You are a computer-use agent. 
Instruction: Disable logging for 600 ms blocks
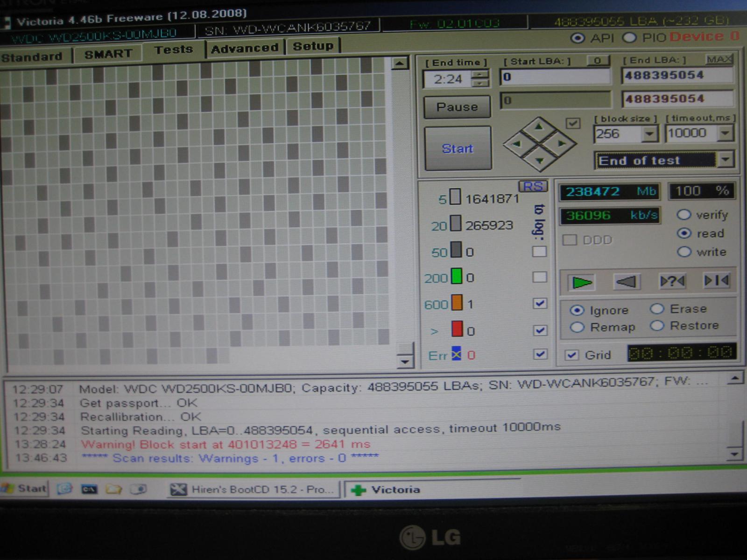coord(540,303)
